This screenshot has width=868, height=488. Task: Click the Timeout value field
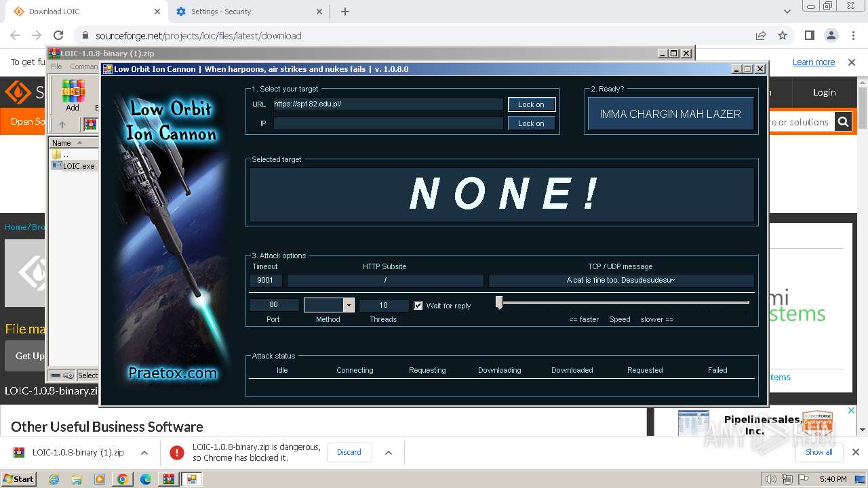click(x=265, y=280)
